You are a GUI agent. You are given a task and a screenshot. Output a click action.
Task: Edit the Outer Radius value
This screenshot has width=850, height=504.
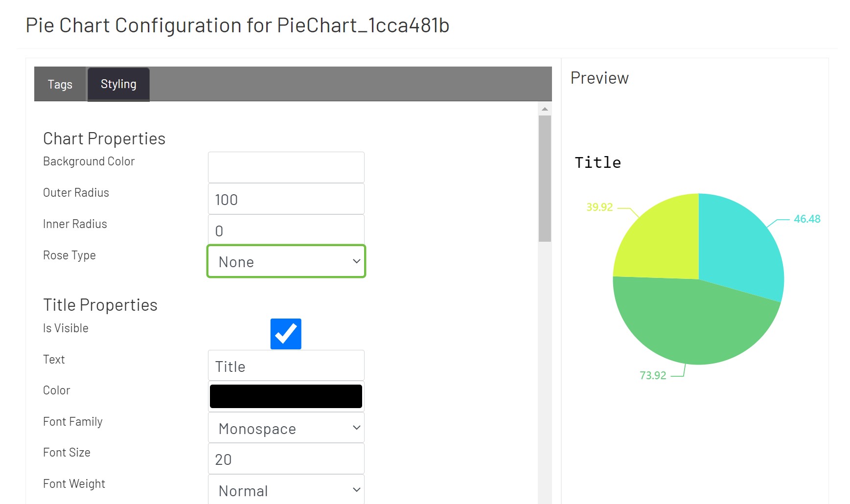coord(286,199)
